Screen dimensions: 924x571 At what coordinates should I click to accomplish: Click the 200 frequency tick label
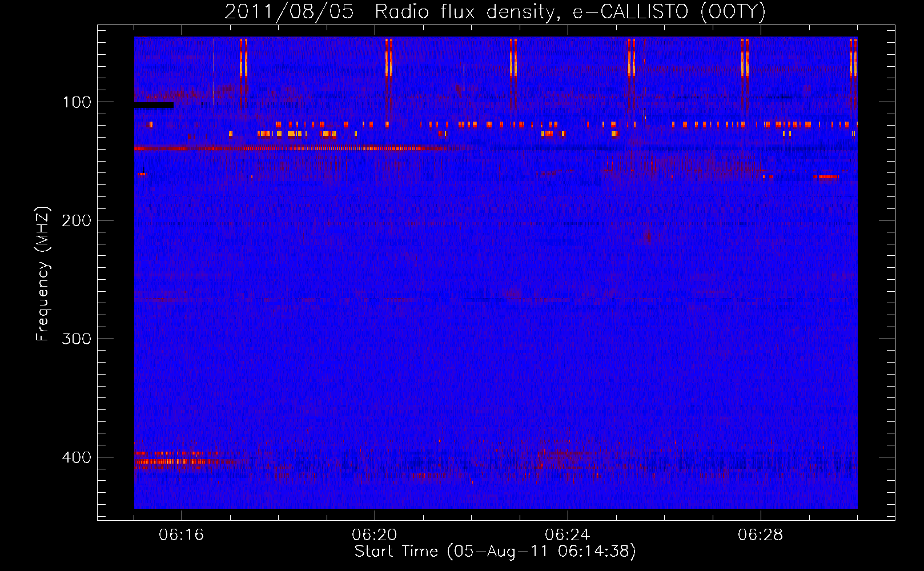[x=77, y=220]
